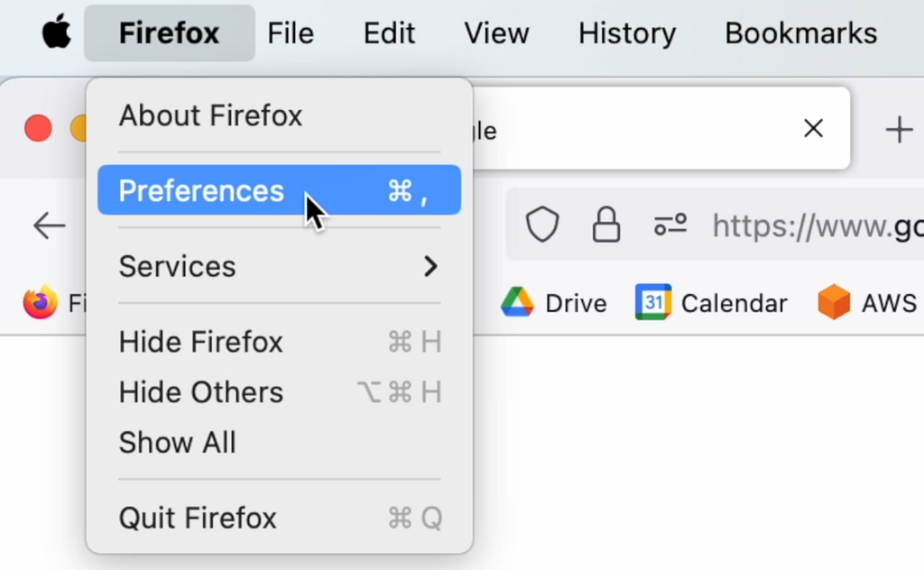Screen dimensions: 924x570
Task: Click the Services submenu chevron arrow
Action: [x=430, y=266]
